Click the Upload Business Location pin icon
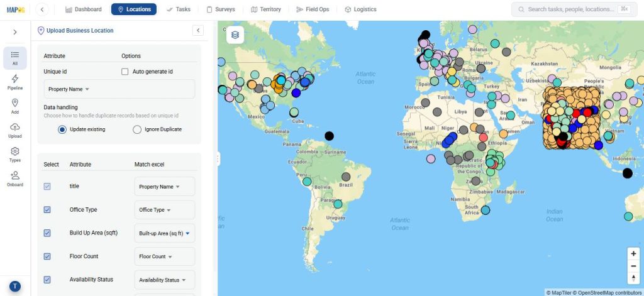 (x=41, y=31)
